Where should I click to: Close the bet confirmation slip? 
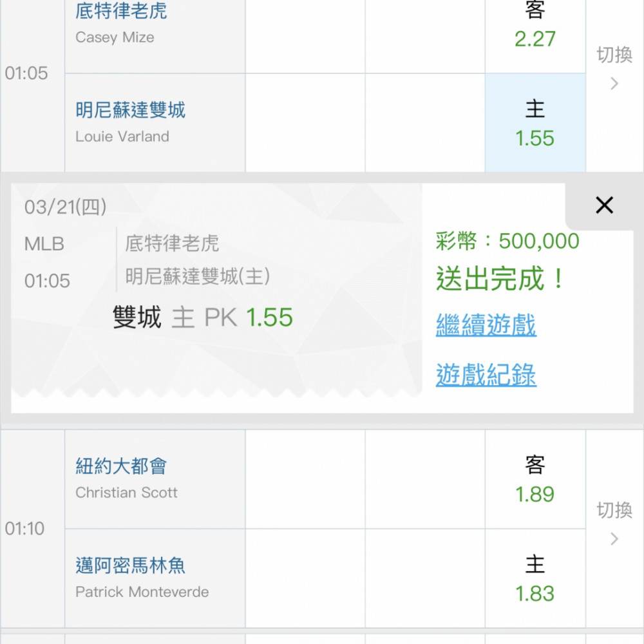(604, 205)
